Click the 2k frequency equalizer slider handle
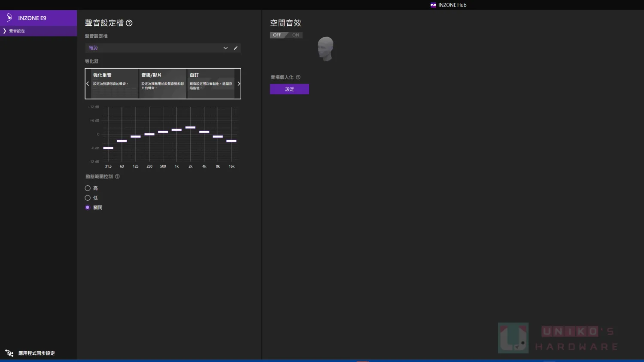The height and width of the screenshot is (362, 644). (190, 127)
